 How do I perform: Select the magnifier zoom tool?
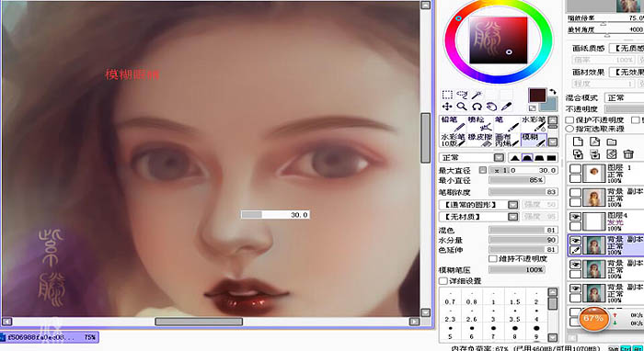(x=462, y=107)
